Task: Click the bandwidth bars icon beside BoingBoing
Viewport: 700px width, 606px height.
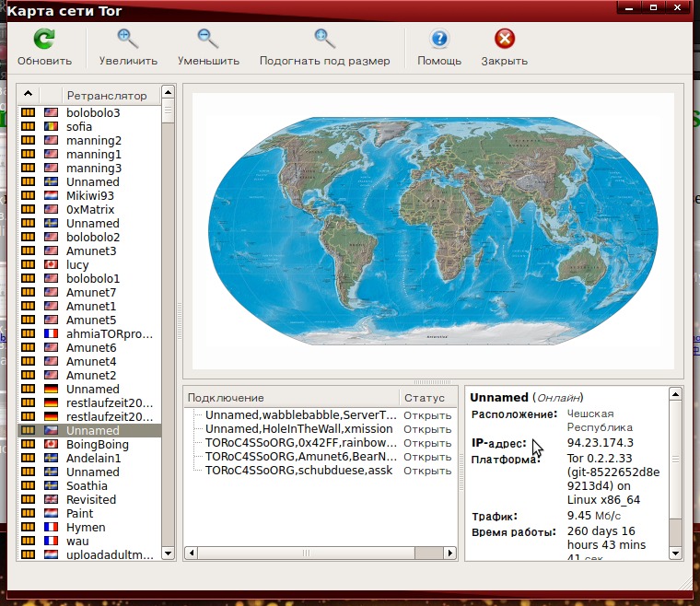Action: click(29, 444)
